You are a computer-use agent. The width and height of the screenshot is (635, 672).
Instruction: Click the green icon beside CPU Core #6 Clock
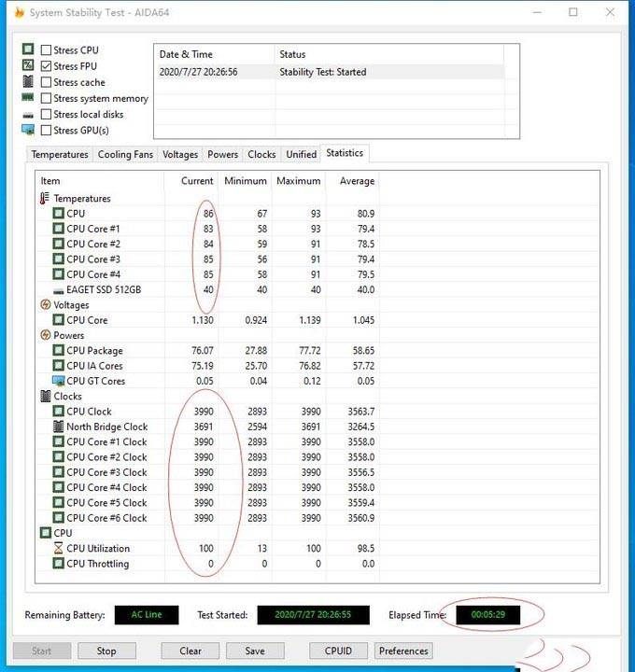point(58,518)
